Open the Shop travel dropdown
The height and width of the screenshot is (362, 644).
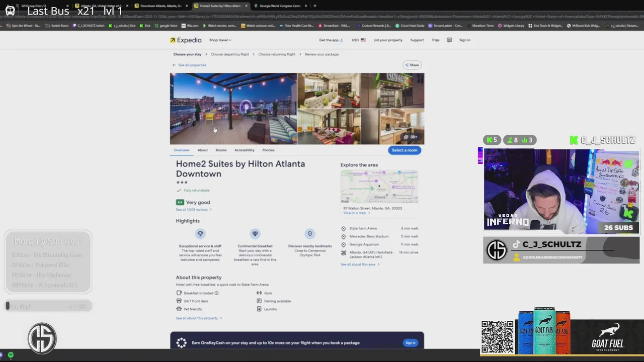pyautogui.click(x=220, y=40)
